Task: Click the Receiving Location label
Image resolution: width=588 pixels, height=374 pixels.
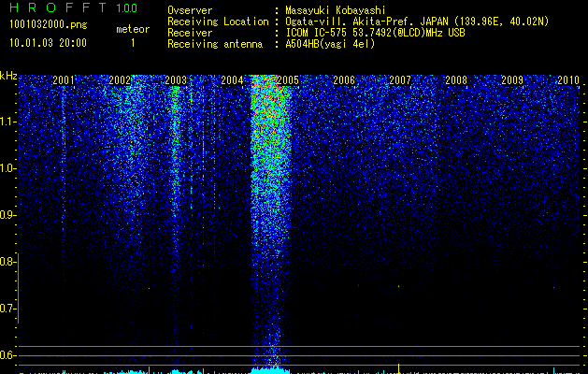Action: pos(218,22)
